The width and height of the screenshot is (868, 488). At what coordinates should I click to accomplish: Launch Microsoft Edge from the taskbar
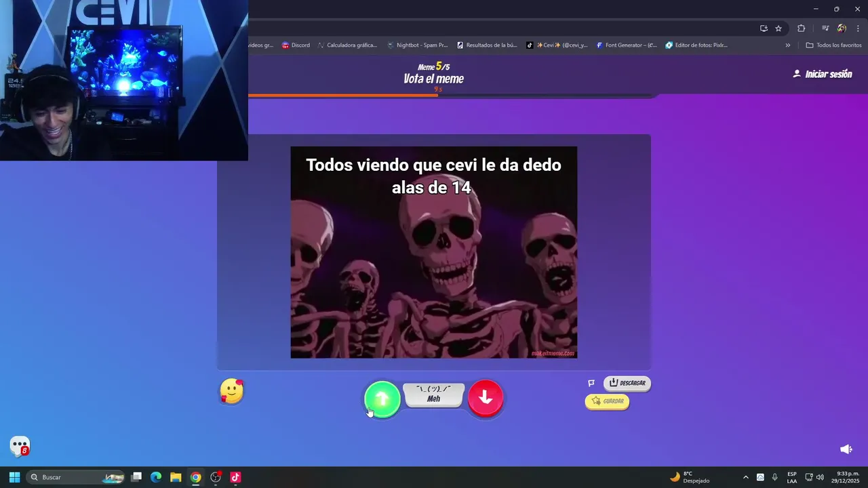click(x=156, y=477)
